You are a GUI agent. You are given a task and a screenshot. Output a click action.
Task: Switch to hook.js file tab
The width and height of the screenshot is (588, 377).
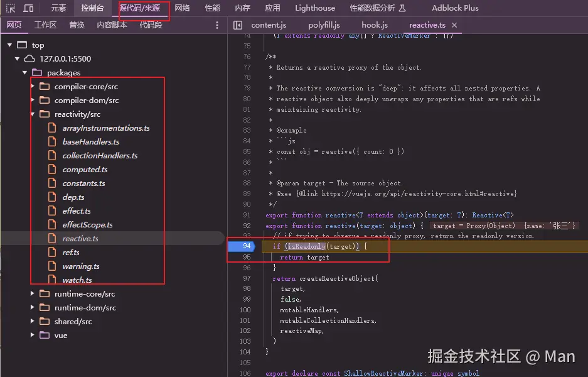[x=375, y=25]
